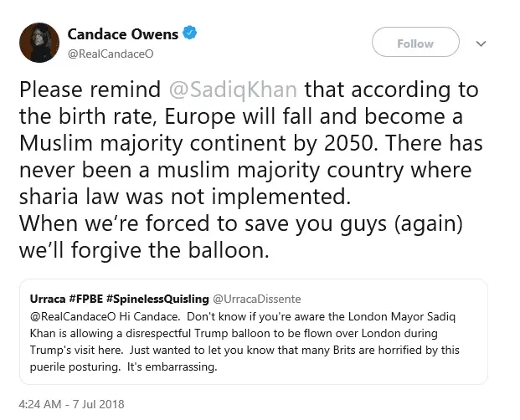
Task: Click Candace Owens' profile avatar
Action: pos(38,41)
